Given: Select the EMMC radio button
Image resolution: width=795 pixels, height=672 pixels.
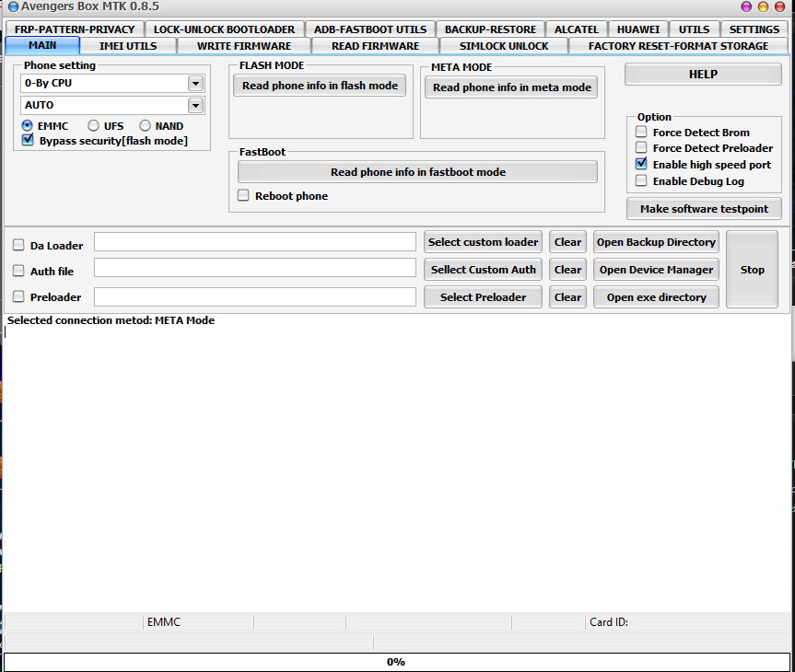Looking at the screenshot, I should click(27, 126).
